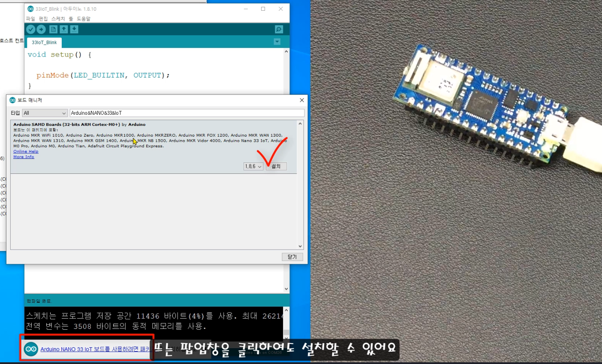Click the Verify checkmark toolbar icon
Image resolution: width=602 pixels, height=364 pixels.
click(30, 29)
